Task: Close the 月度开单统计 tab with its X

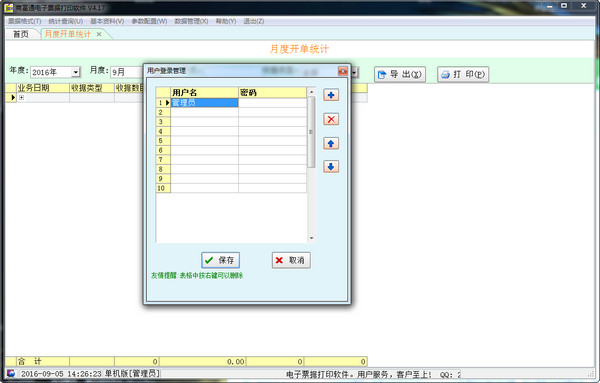Action: coord(99,34)
